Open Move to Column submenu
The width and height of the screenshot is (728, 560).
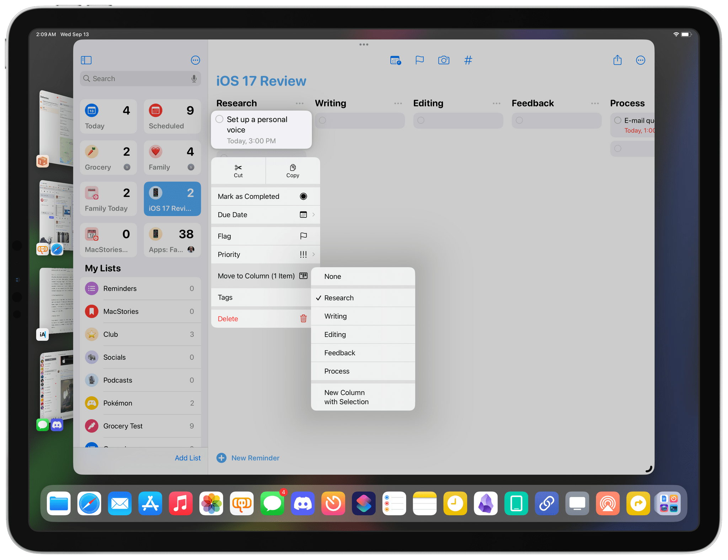(x=261, y=276)
